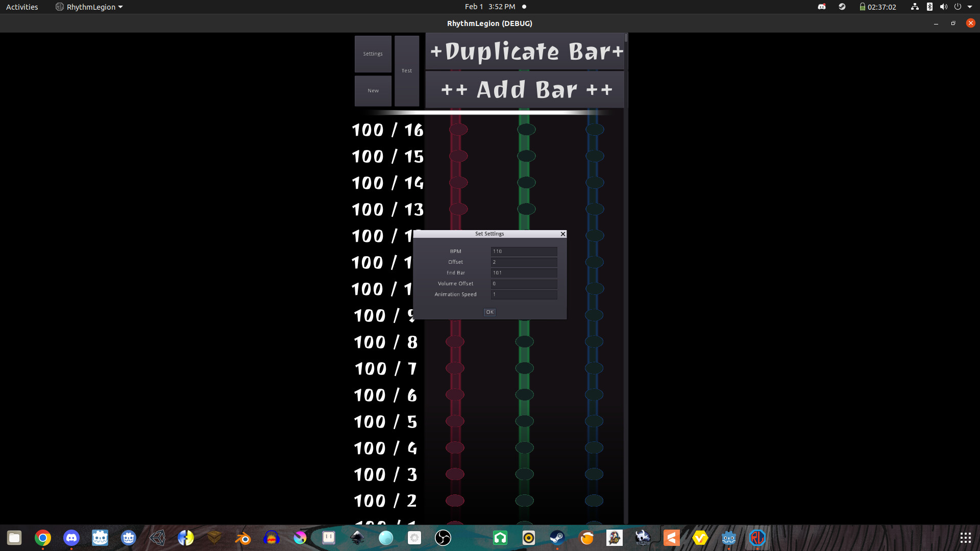Open Discord from the dock

[x=71, y=538]
